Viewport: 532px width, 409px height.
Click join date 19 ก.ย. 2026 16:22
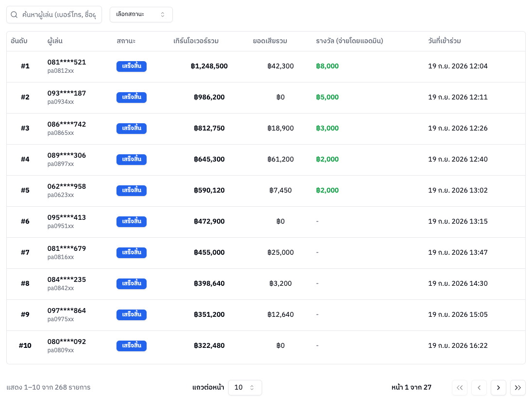458,345
